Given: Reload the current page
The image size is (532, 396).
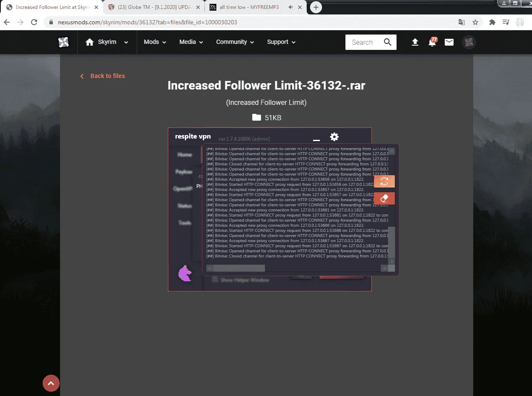Looking at the screenshot, I should pyautogui.click(x=35, y=22).
